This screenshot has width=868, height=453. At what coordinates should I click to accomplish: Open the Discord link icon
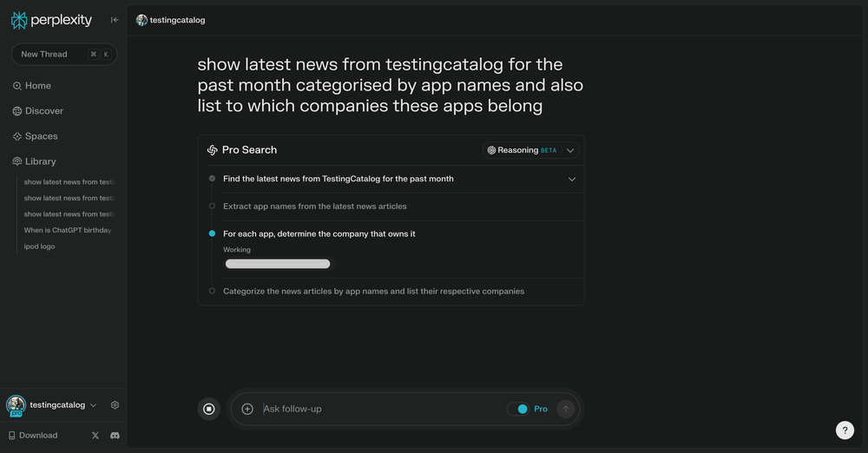115,436
